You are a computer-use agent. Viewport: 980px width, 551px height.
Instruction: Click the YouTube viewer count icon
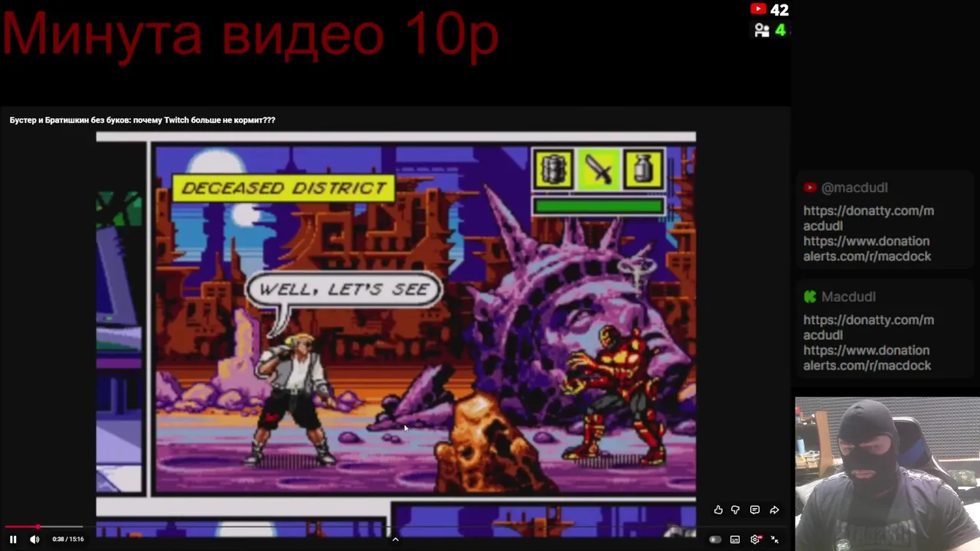click(x=758, y=9)
